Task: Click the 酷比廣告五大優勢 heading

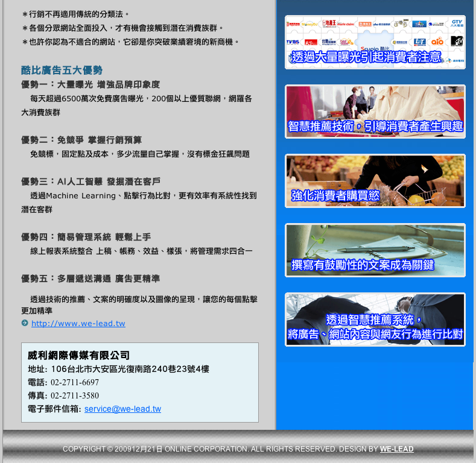Action: point(62,70)
